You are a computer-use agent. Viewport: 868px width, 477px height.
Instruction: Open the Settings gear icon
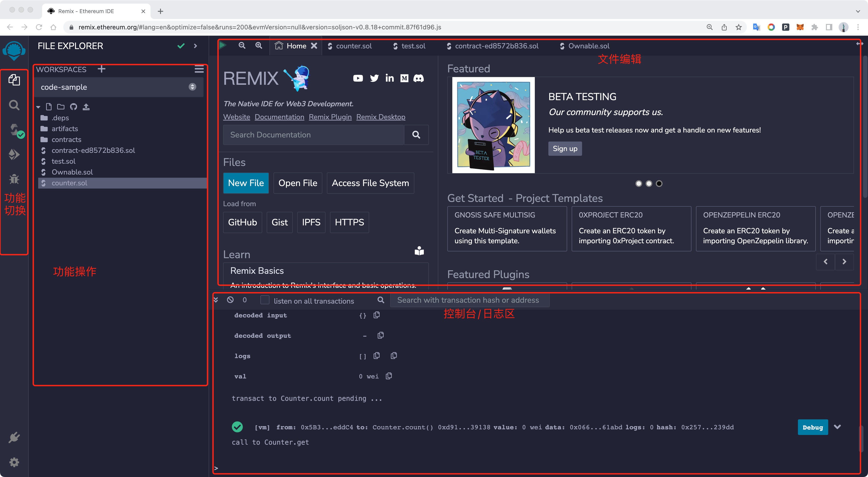pyautogui.click(x=14, y=462)
